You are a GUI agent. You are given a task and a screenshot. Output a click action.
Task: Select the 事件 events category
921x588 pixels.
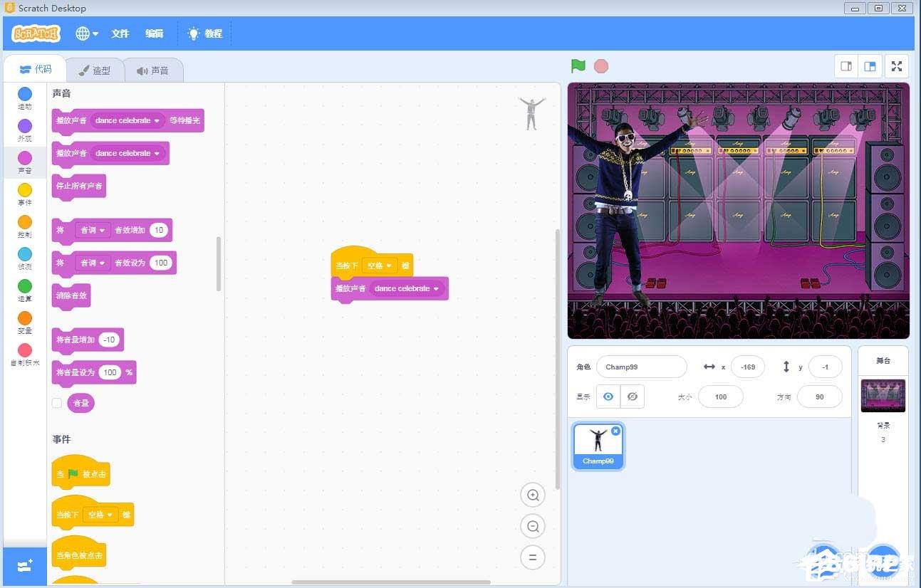(x=25, y=194)
